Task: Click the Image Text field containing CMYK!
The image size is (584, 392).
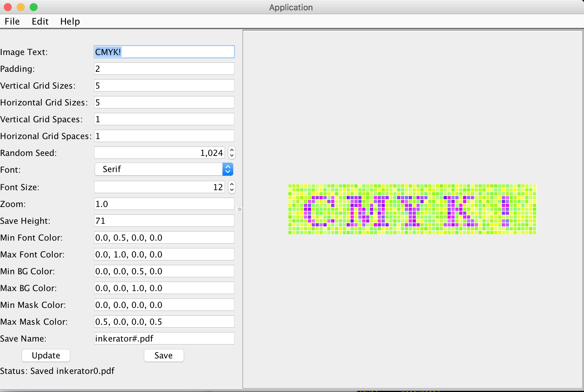Action: coord(164,52)
